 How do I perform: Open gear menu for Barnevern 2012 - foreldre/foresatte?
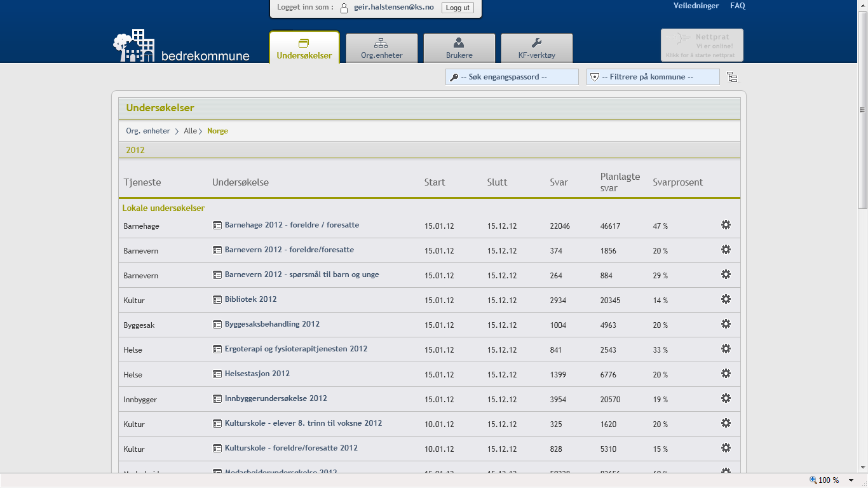point(726,250)
